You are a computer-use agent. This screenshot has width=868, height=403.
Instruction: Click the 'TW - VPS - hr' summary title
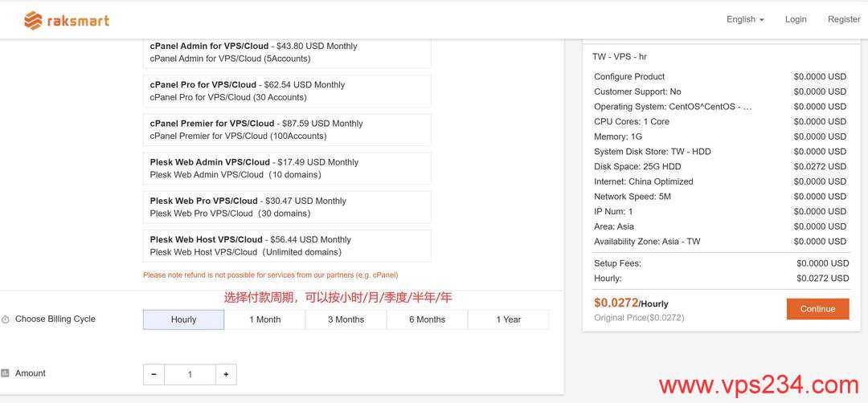tap(620, 57)
